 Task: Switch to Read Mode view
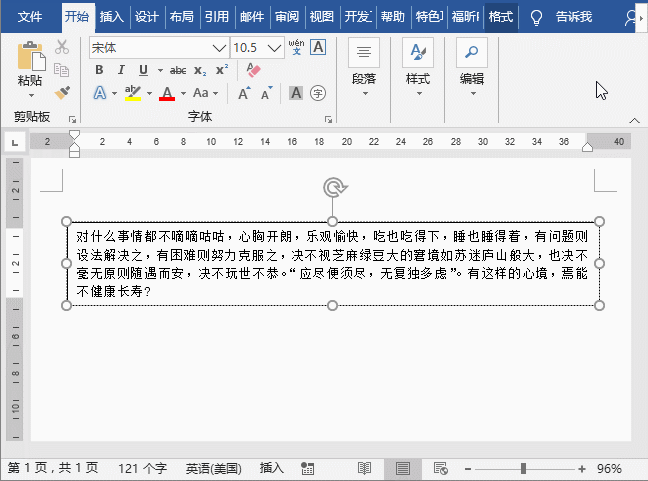point(364,468)
